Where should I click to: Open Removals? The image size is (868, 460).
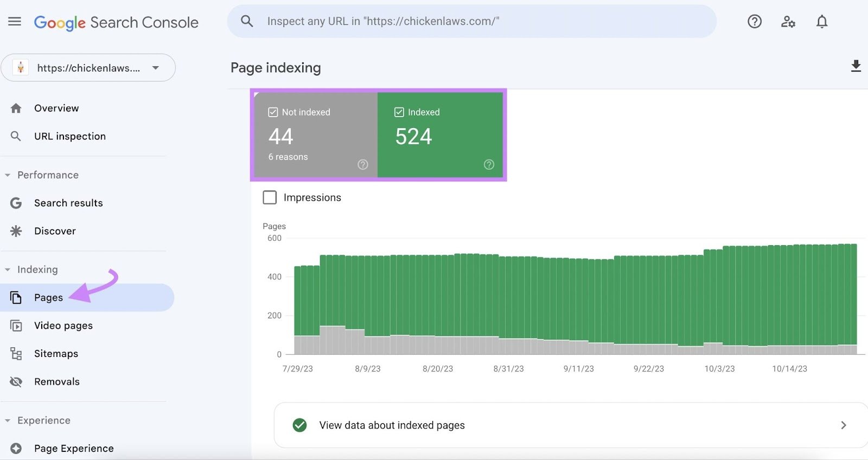(57, 382)
